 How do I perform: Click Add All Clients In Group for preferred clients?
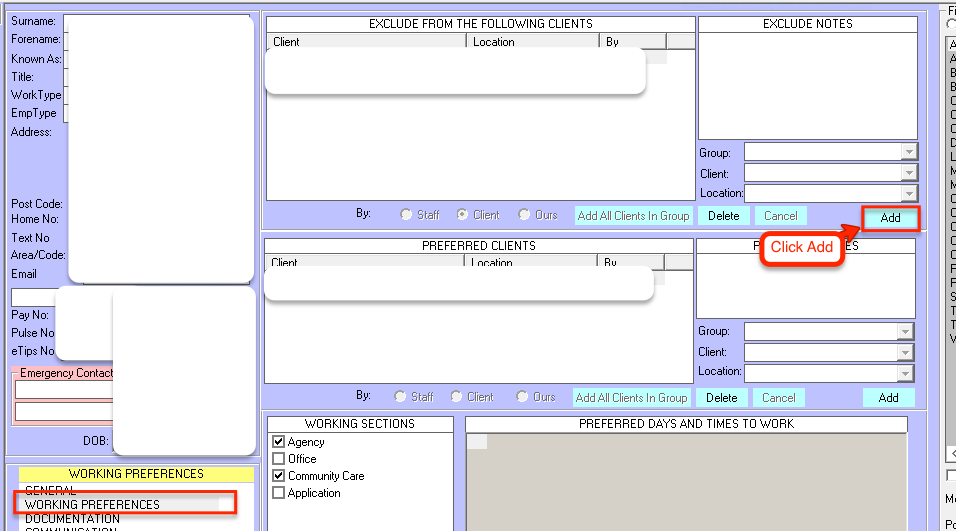point(631,398)
